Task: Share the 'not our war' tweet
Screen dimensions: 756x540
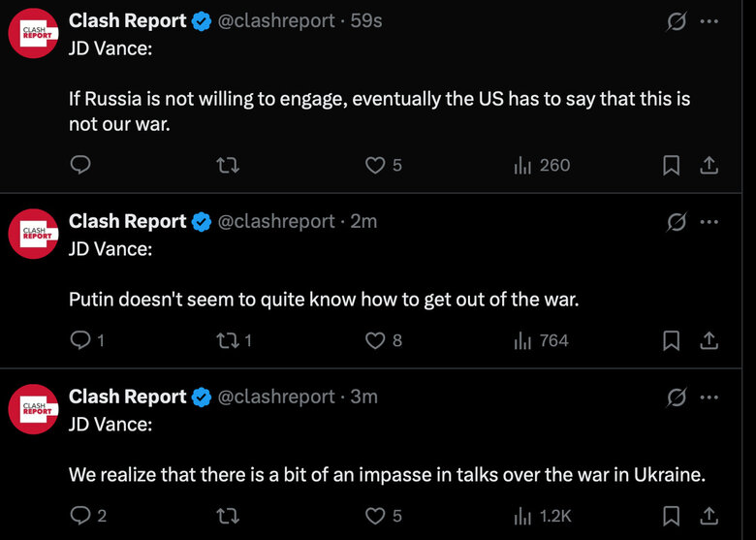Action: 709,166
